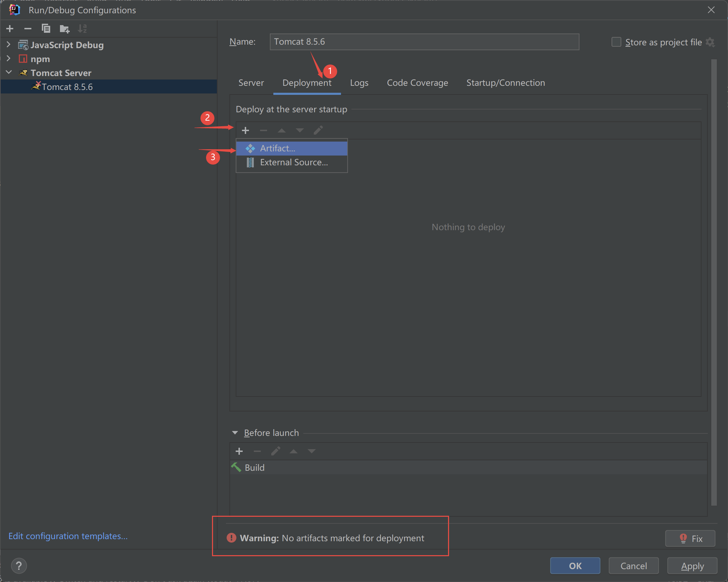Open the help question mark button
Viewport: 728px width, 582px height.
coord(19,566)
